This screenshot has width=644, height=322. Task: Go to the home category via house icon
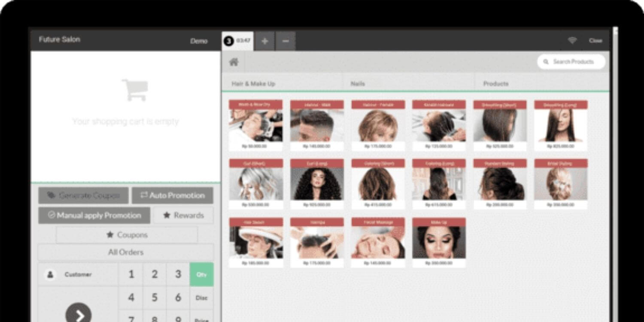pos(234,62)
